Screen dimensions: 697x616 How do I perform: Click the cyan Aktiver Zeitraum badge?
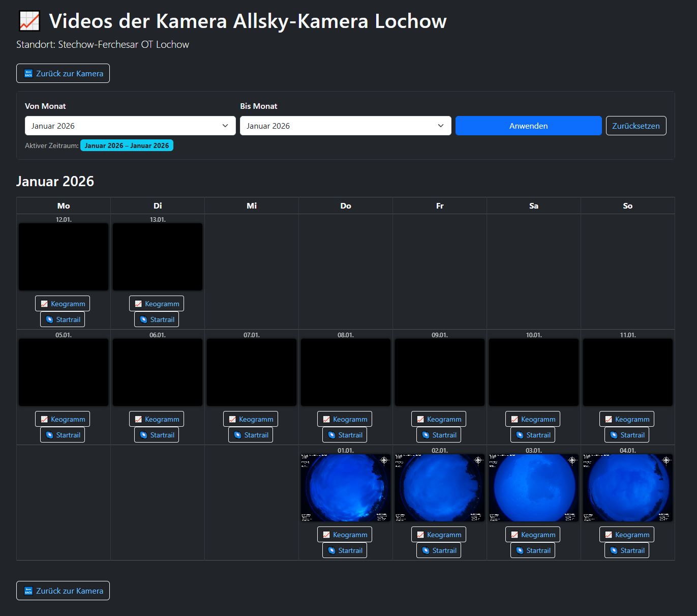[127, 145]
